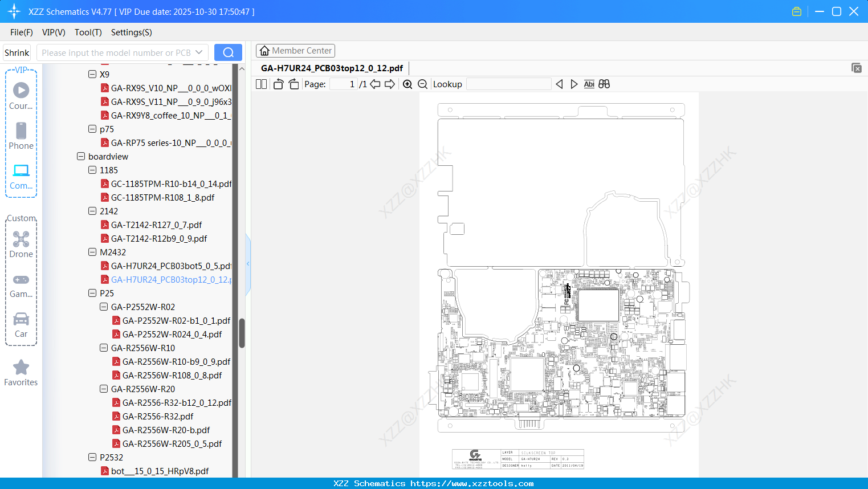The height and width of the screenshot is (489, 868).
Task: Open PDF GA-RX9S_V10_NP file
Action: [171, 88]
